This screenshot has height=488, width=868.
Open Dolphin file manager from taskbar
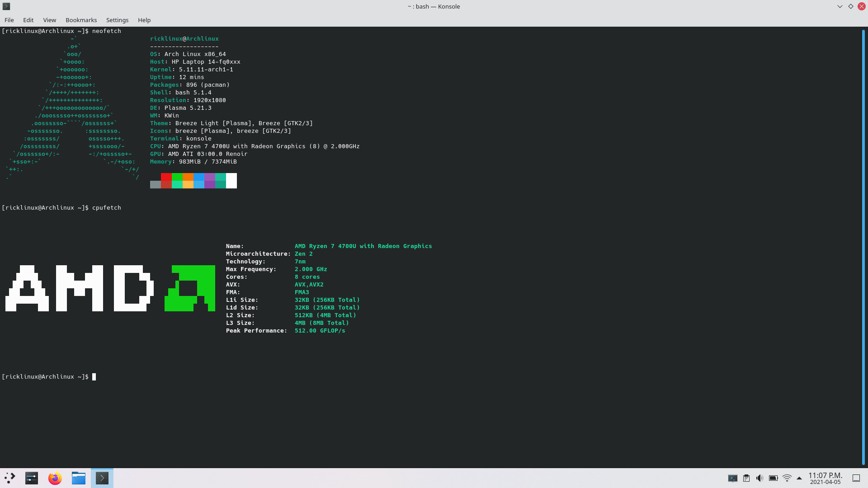tap(79, 478)
